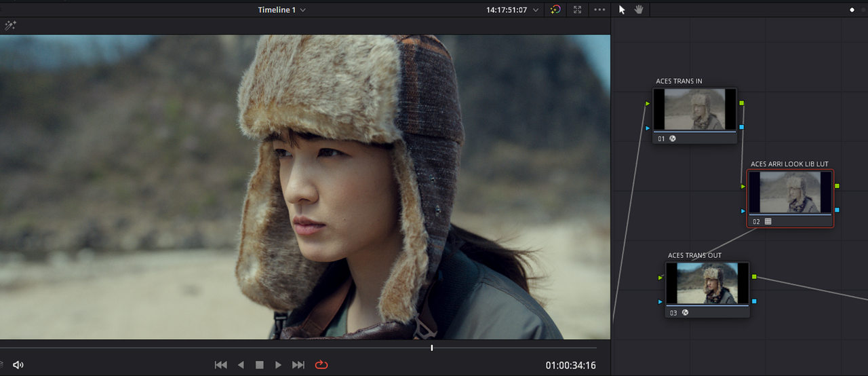Click the green RGB output of ACES TRANS OUT node
This screenshot has height=376, width=868.
coord(754,277)
